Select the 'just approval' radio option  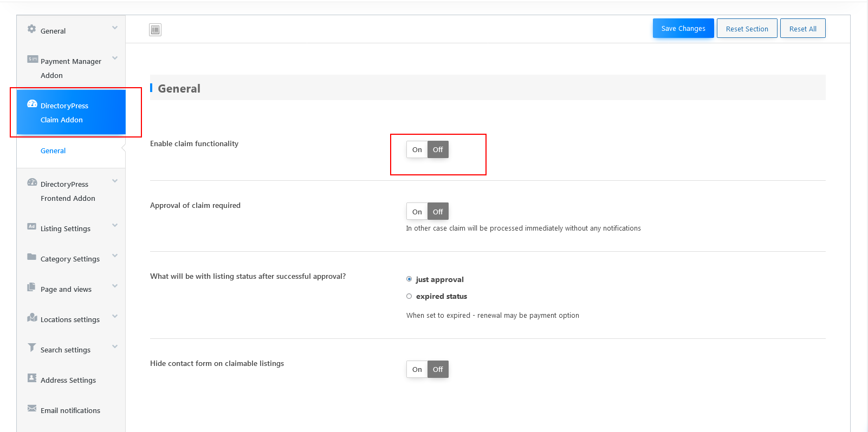[409, 279]
